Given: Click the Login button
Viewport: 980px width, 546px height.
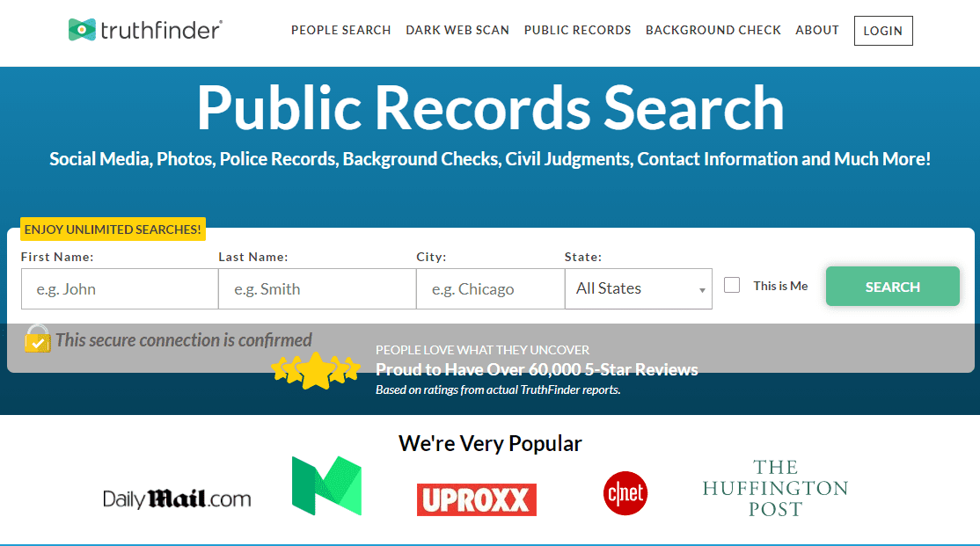Looking at the screenshot, I should [x=882, y=31].
